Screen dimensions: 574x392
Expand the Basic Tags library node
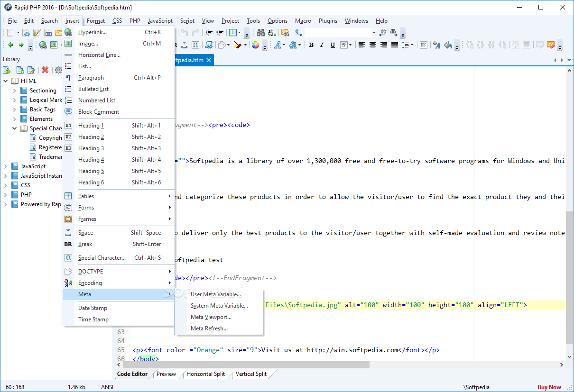15,109
